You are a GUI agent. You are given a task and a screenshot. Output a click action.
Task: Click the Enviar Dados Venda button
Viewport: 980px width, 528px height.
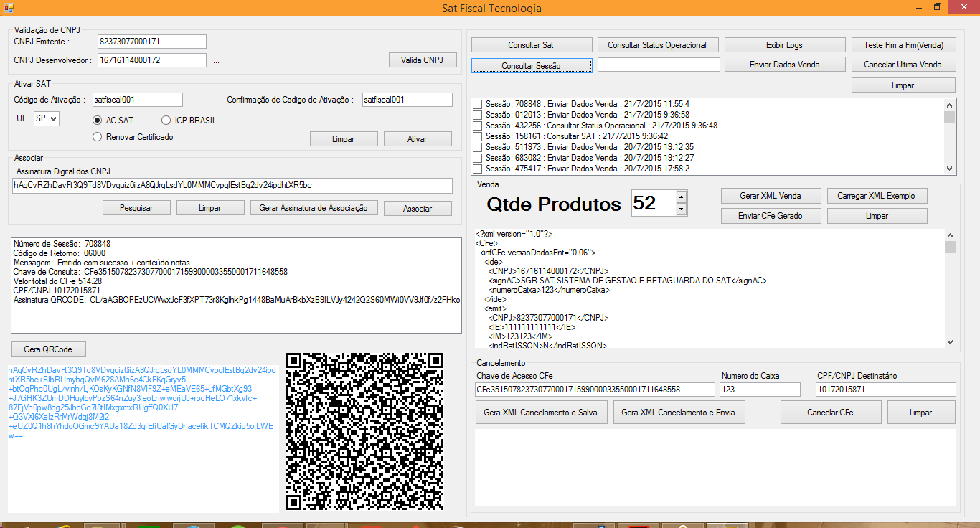pos(784,65)
